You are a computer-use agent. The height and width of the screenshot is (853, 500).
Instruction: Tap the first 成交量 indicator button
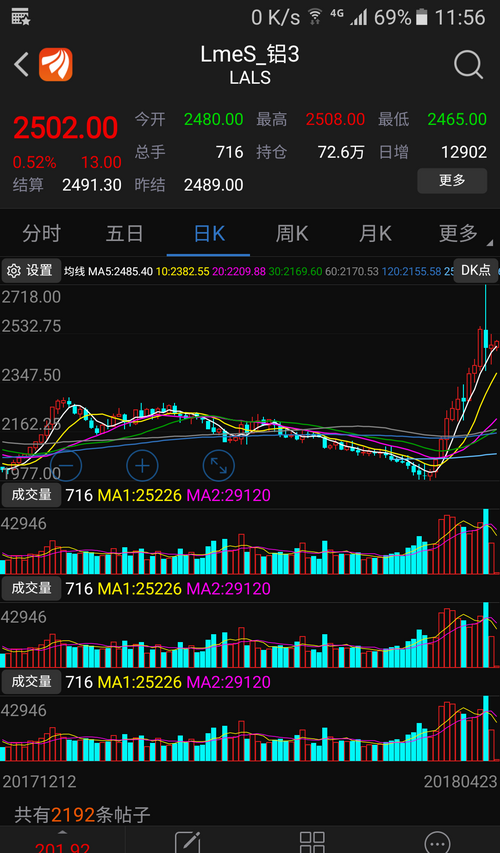[x=31, y=495]
